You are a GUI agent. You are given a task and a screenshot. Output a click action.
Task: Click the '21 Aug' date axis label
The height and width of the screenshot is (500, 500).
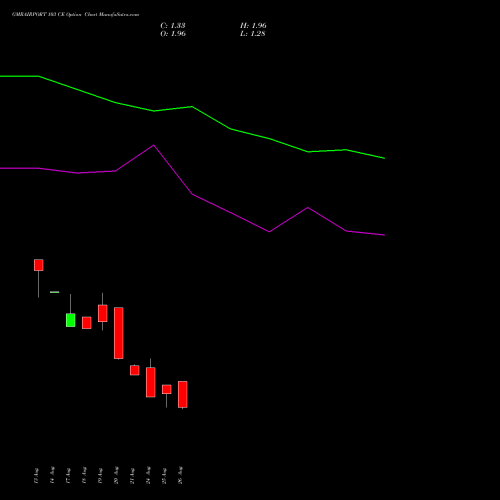pyautogui.click(x=132, y=476)
